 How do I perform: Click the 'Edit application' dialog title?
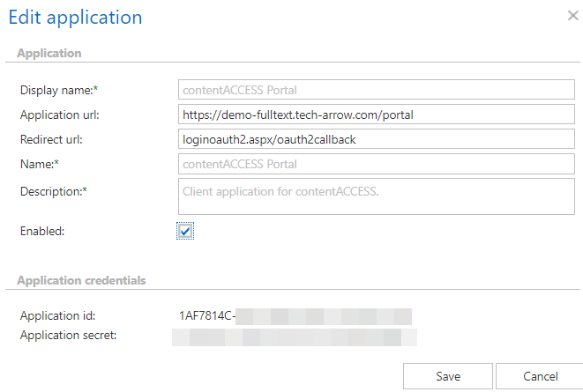coord(75,17)
